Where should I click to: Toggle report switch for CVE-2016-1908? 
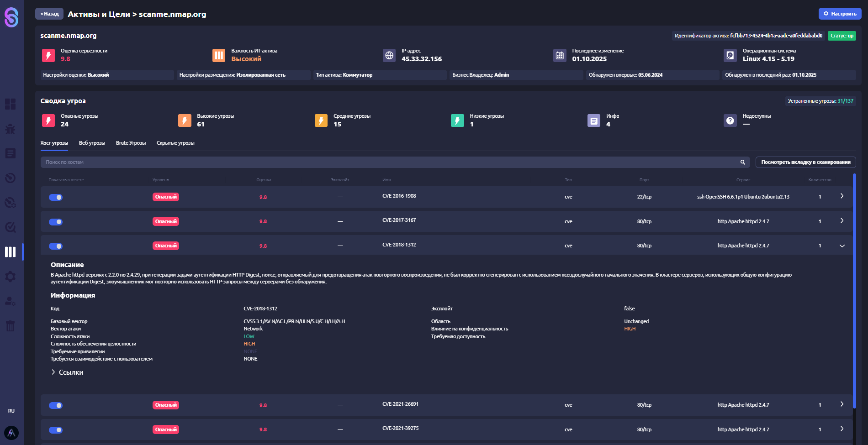[56, 197]
